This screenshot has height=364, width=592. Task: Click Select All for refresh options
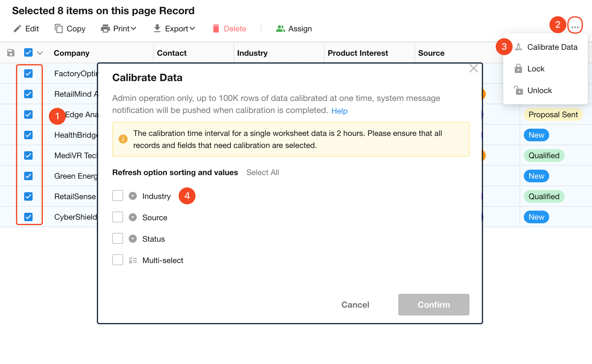tap(263, 172)
